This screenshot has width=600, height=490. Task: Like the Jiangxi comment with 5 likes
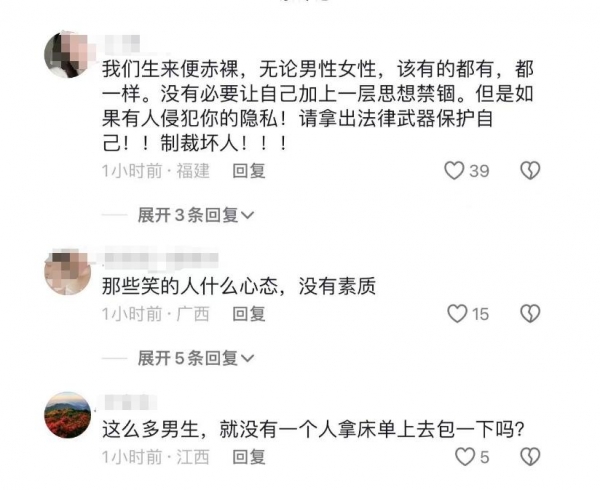coord(465,457)
